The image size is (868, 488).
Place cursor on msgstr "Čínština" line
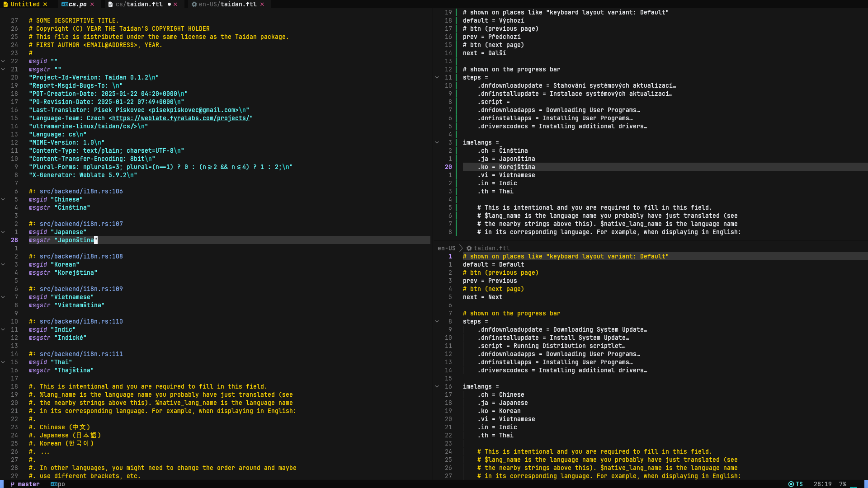point(60,207)
